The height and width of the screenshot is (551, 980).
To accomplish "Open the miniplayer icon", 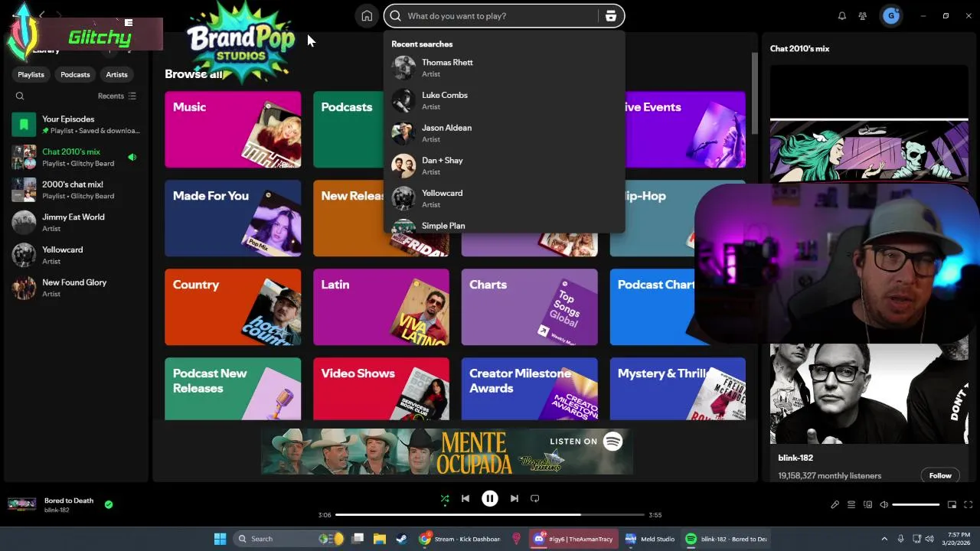I will click(x=952, y=504).
